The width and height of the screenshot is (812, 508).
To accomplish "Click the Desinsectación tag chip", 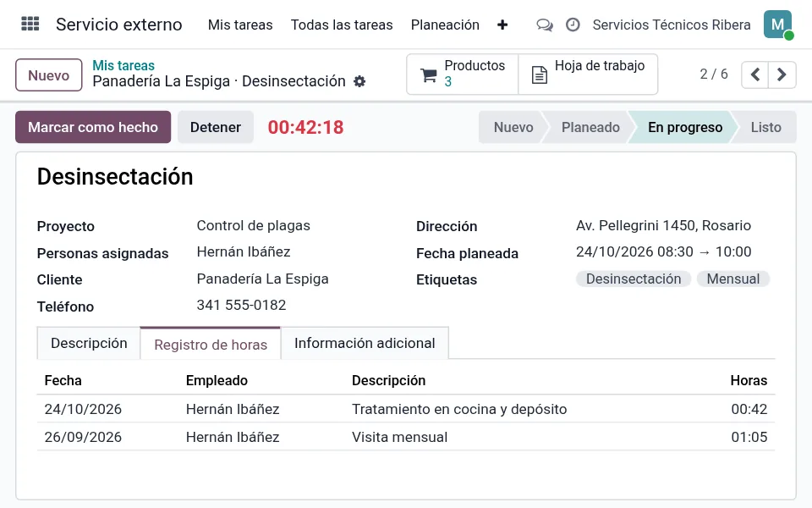I will pyautogui.click(x=634, y=279).
